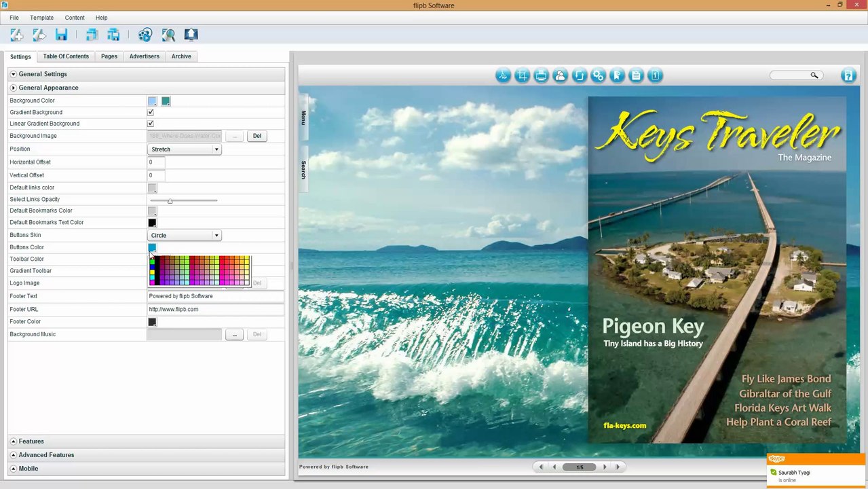Viewport: 868px width, 489px height.
Task: Select the Settings tab
Action: point(20,56)
